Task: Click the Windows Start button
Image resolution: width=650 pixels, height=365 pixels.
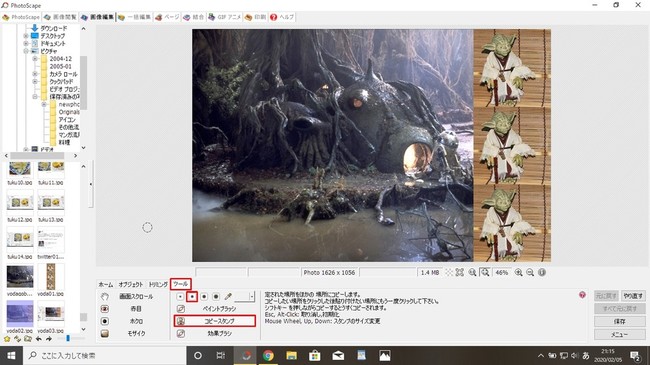Action: [x=11, y=355]
